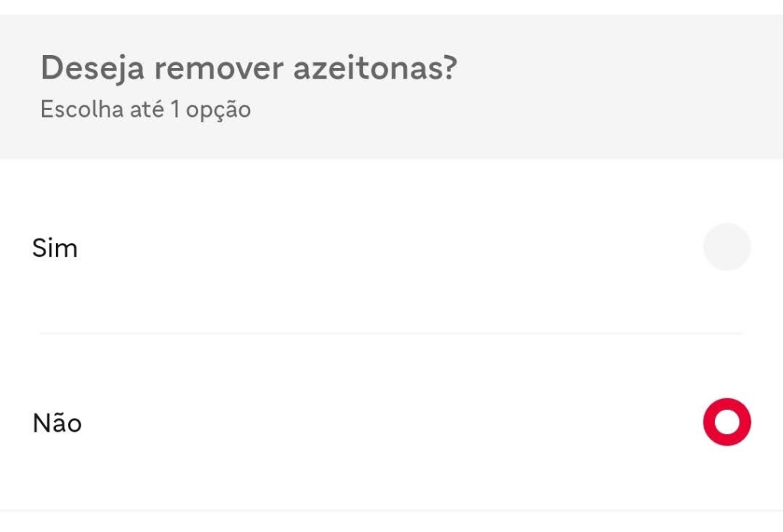Click the "Deseja remover azeitonas?" heading
Viewport: 783px width, 532px height.
(249, 69)
